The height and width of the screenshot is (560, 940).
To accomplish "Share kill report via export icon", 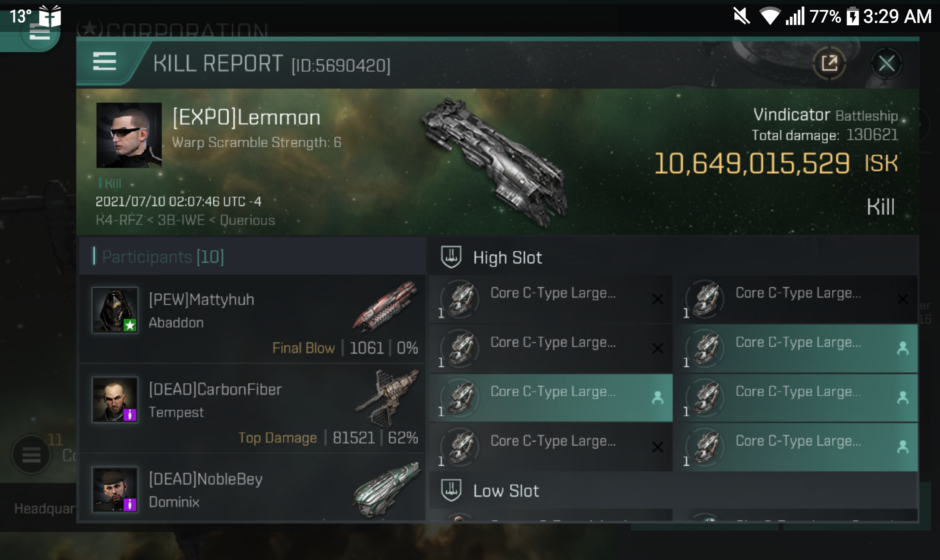I will click(829, 63).
